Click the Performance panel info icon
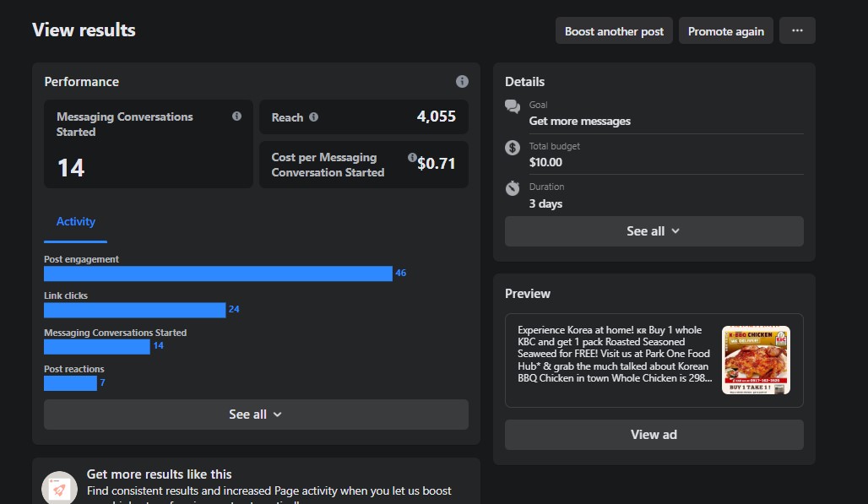 [462, 82]
